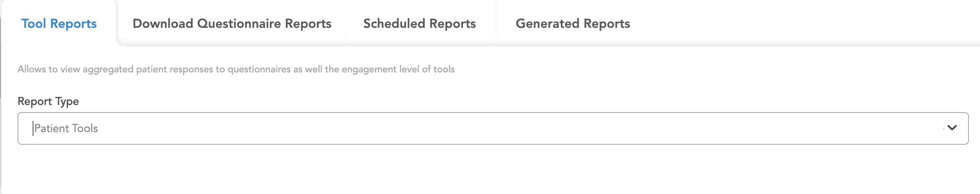Place cursor at start of Report Type input
This screenshot has width=980, height=194.
(33, 128)
